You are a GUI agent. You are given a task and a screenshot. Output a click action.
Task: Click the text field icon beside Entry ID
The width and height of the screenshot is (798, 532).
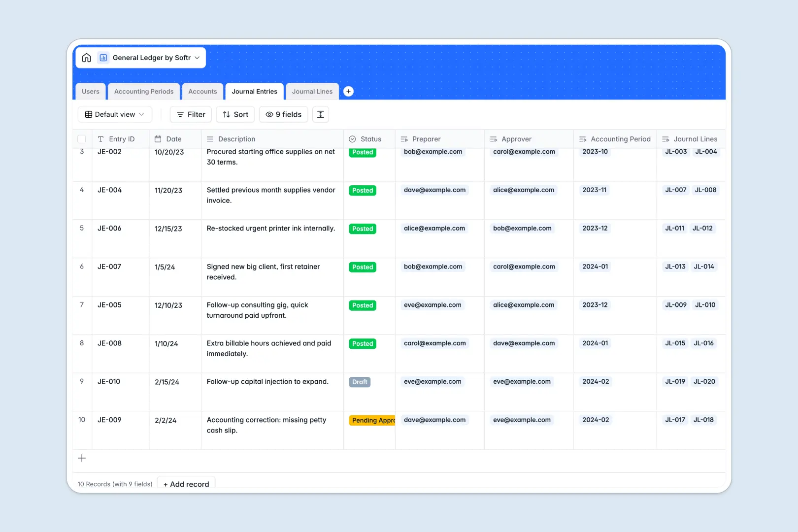click(100, 139)
